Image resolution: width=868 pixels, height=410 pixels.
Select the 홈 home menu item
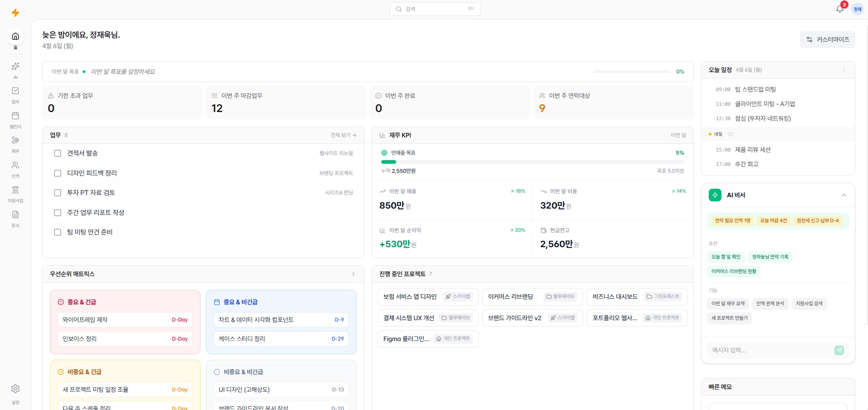click(x=15, y=37)
